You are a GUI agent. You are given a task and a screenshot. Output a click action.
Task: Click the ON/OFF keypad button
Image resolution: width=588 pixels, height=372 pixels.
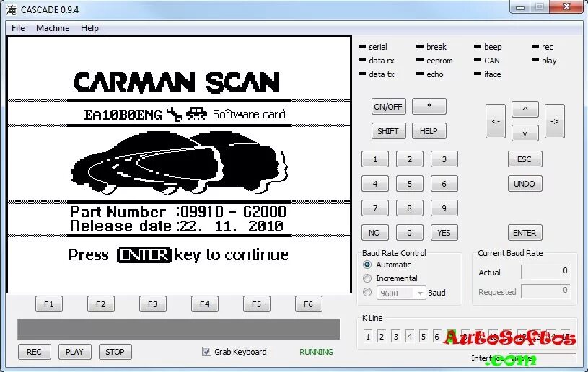[388, 107]
